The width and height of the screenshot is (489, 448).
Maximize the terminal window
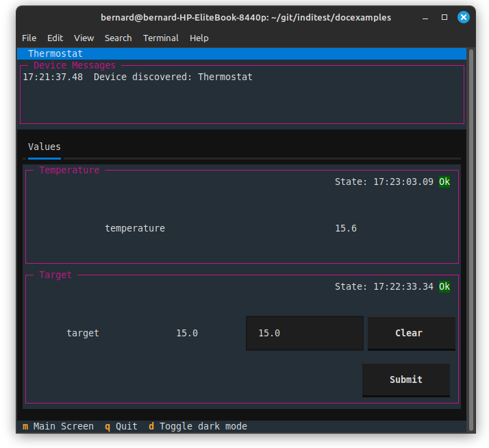tap(444, 17)
